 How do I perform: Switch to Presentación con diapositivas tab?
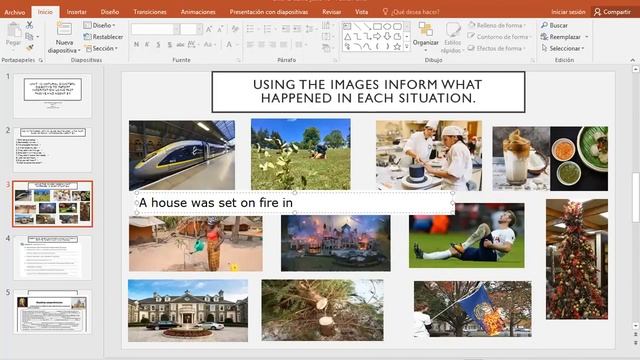(x=269, y=12)
